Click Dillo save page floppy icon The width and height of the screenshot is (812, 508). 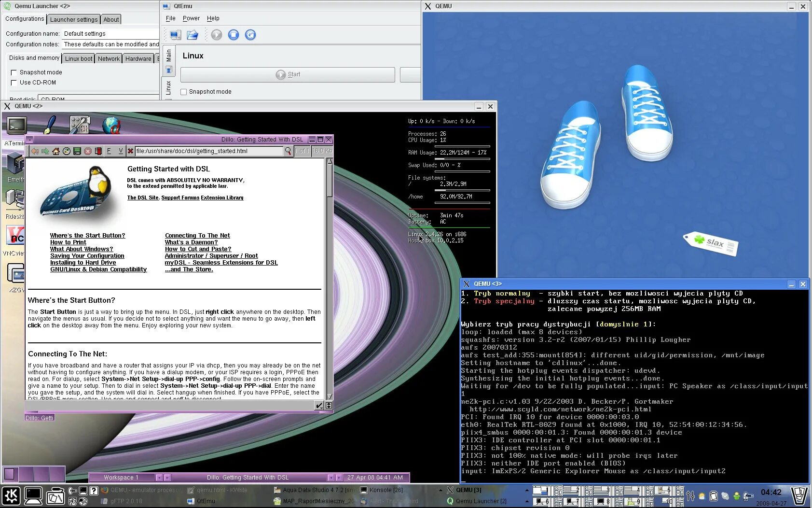click(77, 151)
